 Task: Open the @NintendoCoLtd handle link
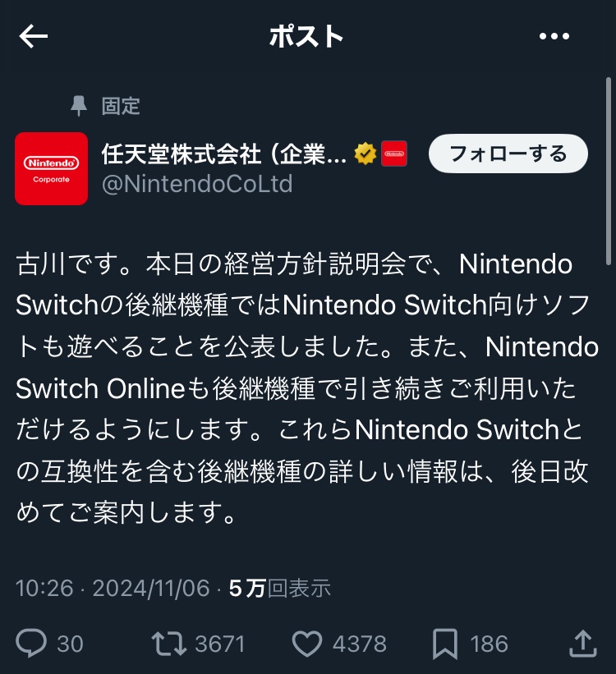coord(197,184)
